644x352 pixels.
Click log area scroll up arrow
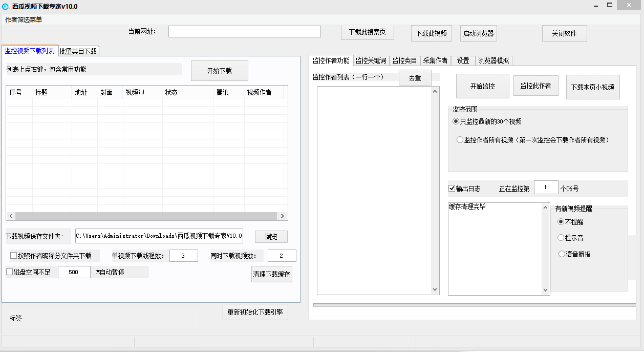click(x=546, y=207)
